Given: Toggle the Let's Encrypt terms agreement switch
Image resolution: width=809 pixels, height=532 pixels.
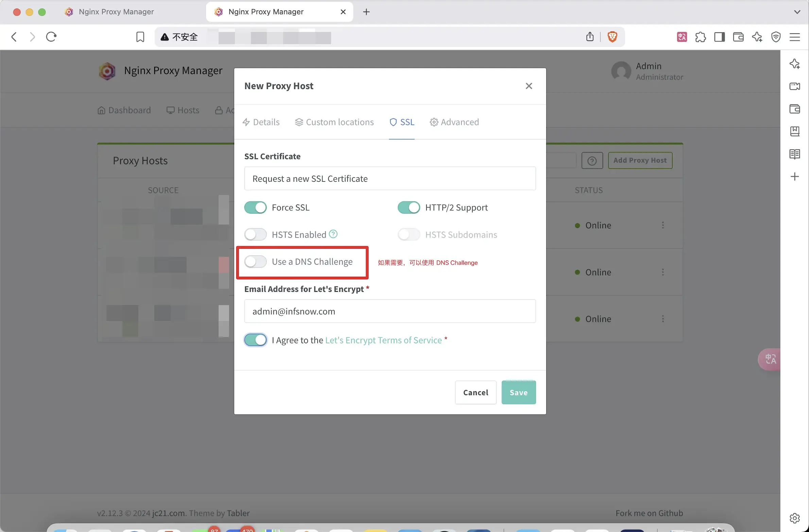Looking at the screenshot, I should 255,340.
